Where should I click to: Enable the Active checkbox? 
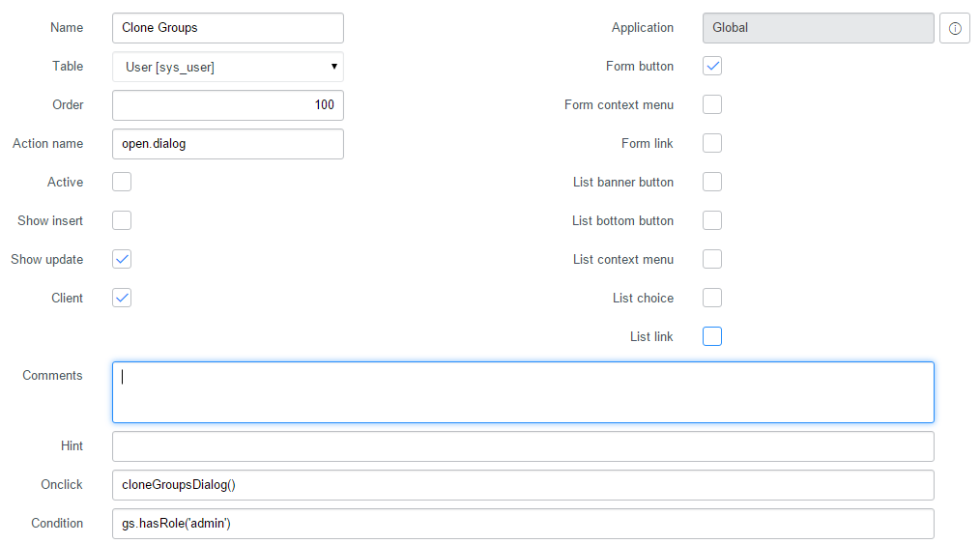pos(122,182)
